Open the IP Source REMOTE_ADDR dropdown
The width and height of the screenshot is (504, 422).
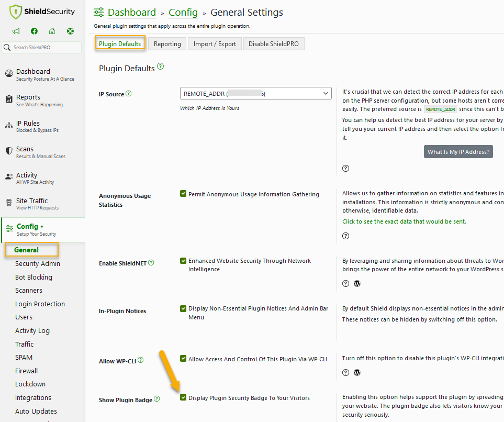[x=256, y=94]
